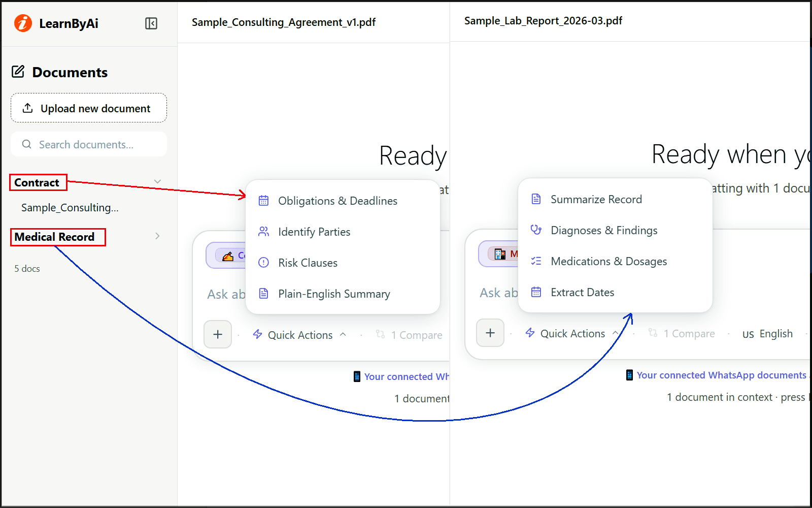
Task: Collapse the sidebar panel icon
Action: [x=151, y=23]
